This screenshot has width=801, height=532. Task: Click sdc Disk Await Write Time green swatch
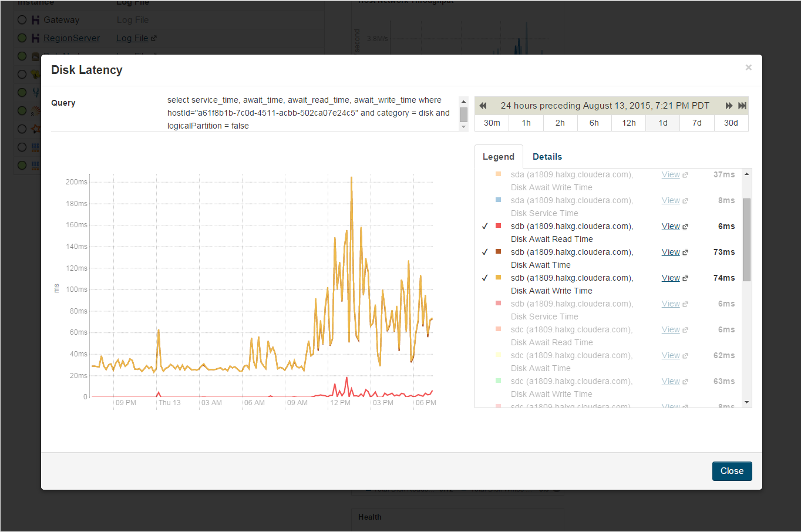[499, 381]
